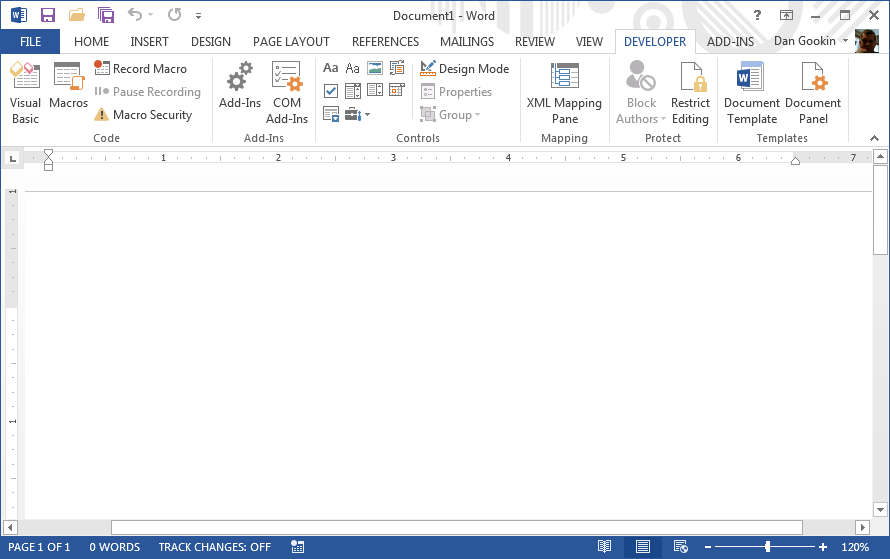
Task: Open Dan Gookin account menu
Action: [x=811, y=41]
